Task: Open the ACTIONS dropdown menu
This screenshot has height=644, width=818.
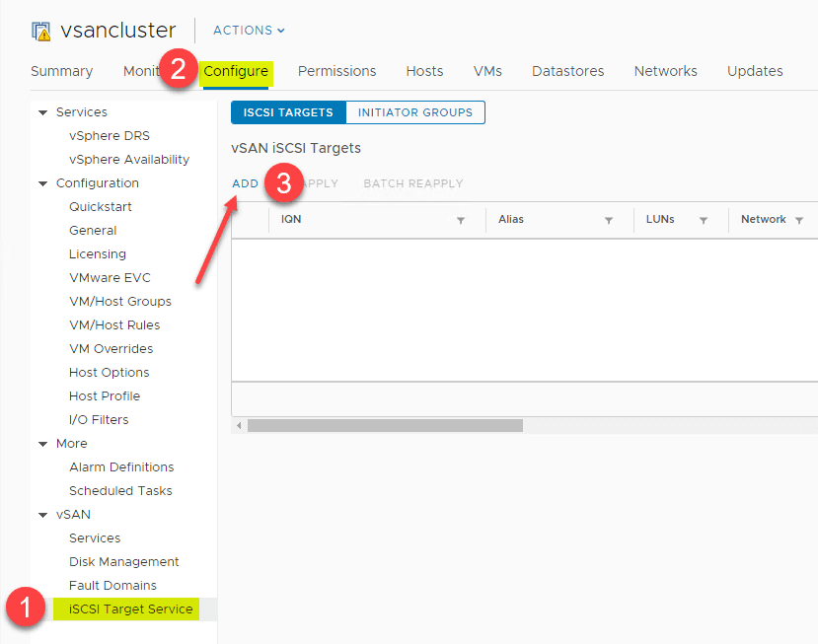Action: (247, 31)
